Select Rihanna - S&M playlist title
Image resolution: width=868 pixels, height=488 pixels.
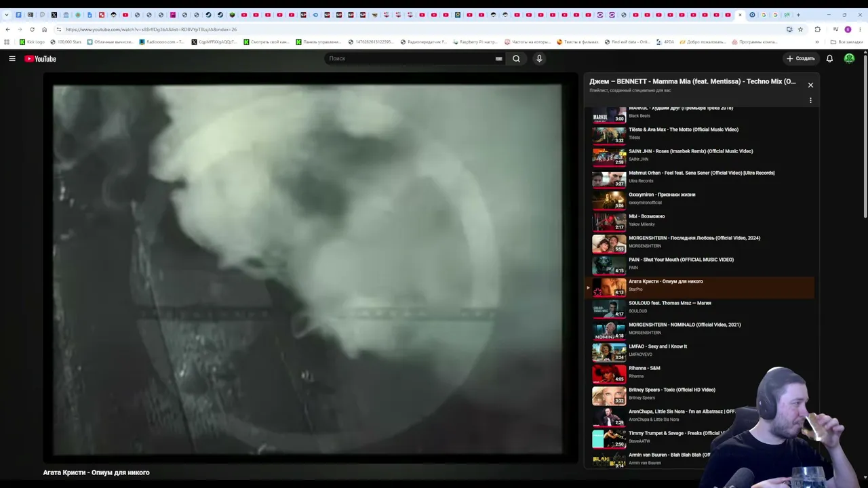click(644, 368)
